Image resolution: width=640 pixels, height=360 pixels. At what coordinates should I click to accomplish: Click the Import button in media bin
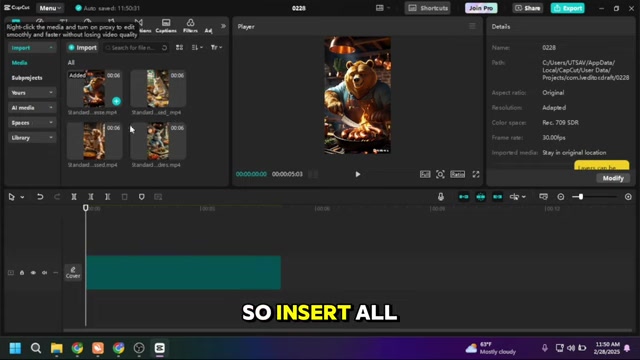click(82, 47)
